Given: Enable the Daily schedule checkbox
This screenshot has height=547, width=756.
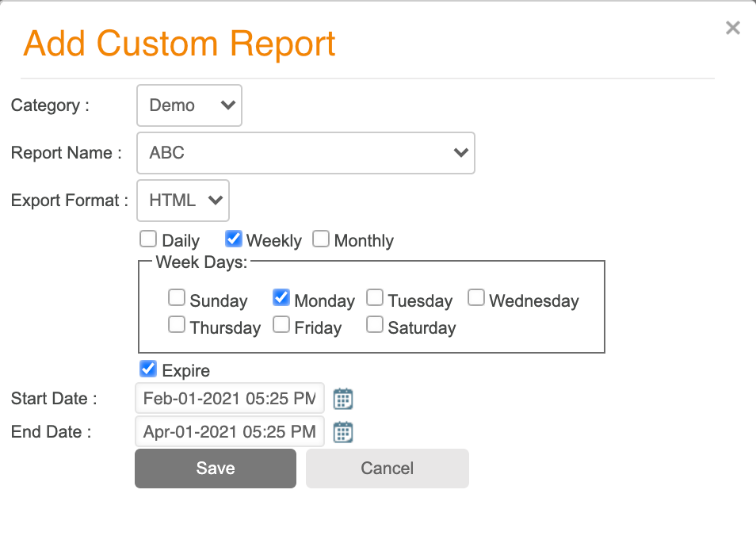Looking at the screenshot, I should coord(148,238).
